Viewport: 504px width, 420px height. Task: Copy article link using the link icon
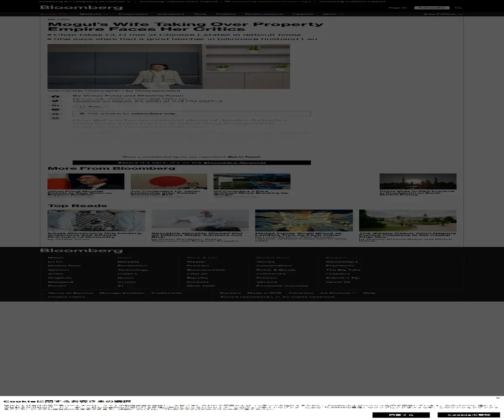pos(55,114)
